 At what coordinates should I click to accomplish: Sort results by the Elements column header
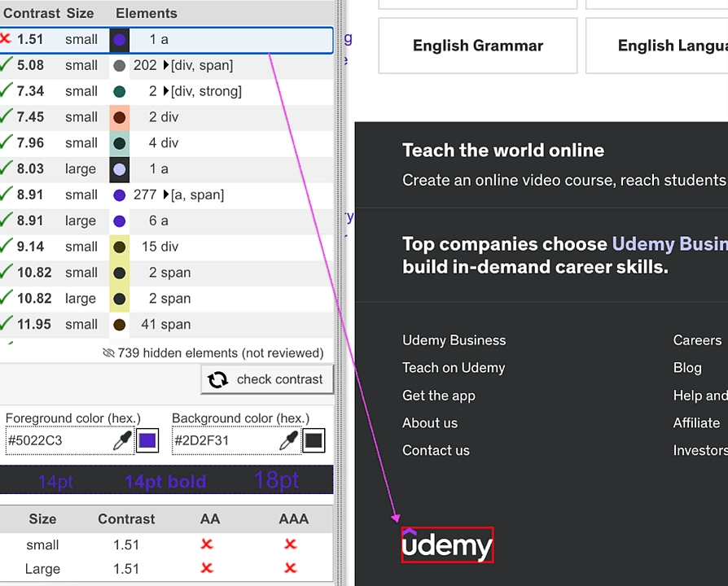(147, 13)
